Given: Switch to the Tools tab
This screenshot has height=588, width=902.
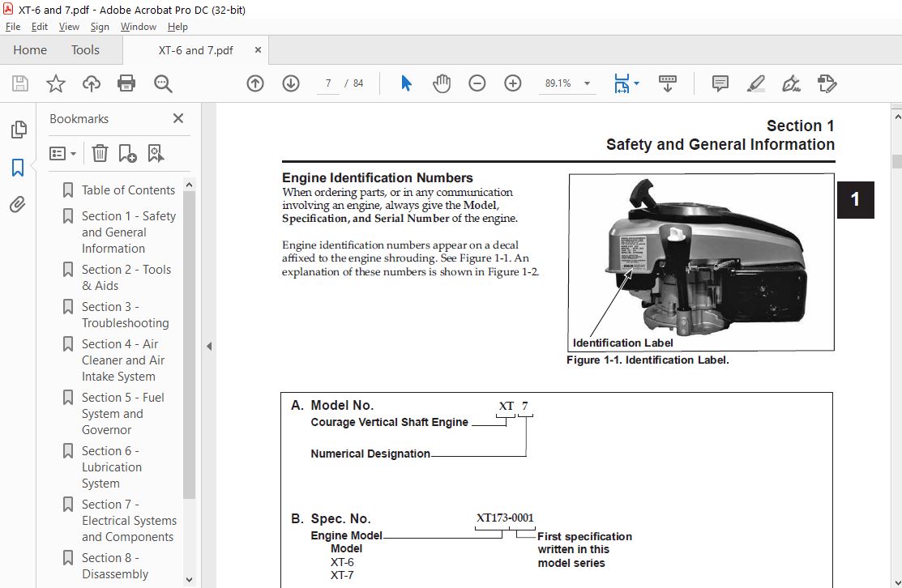Looking at the screenshot, I should click(x=85, y=50).
